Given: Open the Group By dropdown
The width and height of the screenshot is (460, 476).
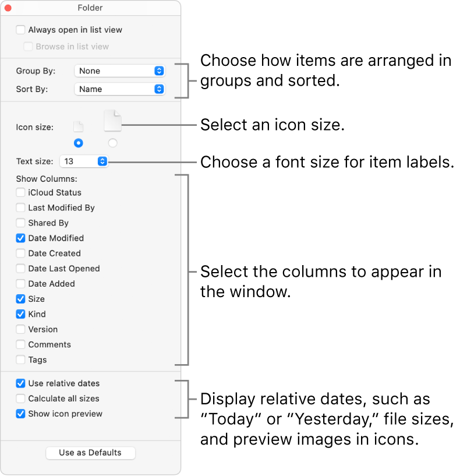Looking at the screenshot, I should coord(119,70).
